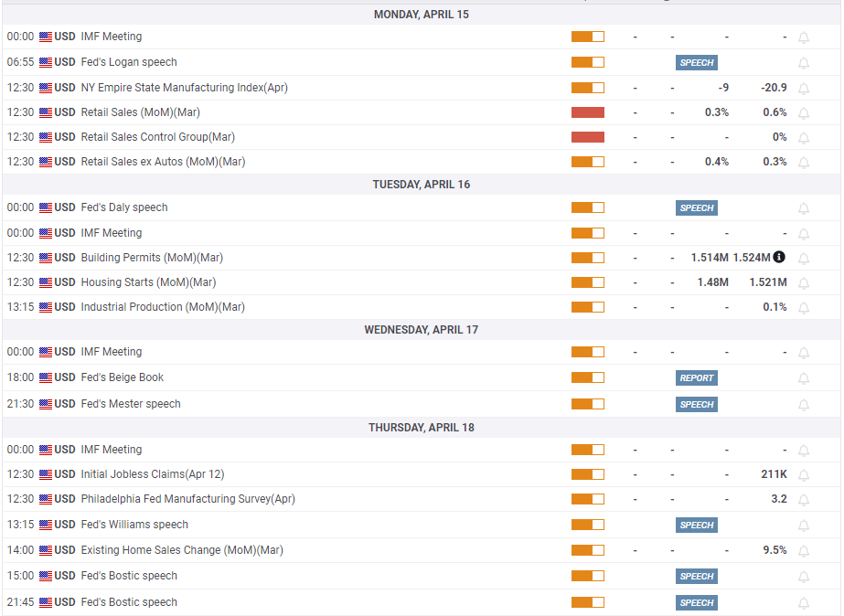Screen dimensions: 844x616
Task: Open Existing Home Sales Change (MoM)(Mar) event
Action: tap(182, 550)
